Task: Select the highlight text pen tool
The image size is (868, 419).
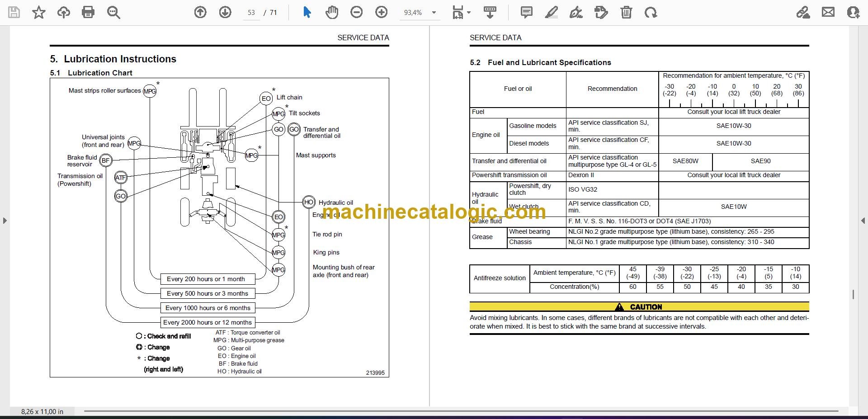Action: tap(551, 13)
